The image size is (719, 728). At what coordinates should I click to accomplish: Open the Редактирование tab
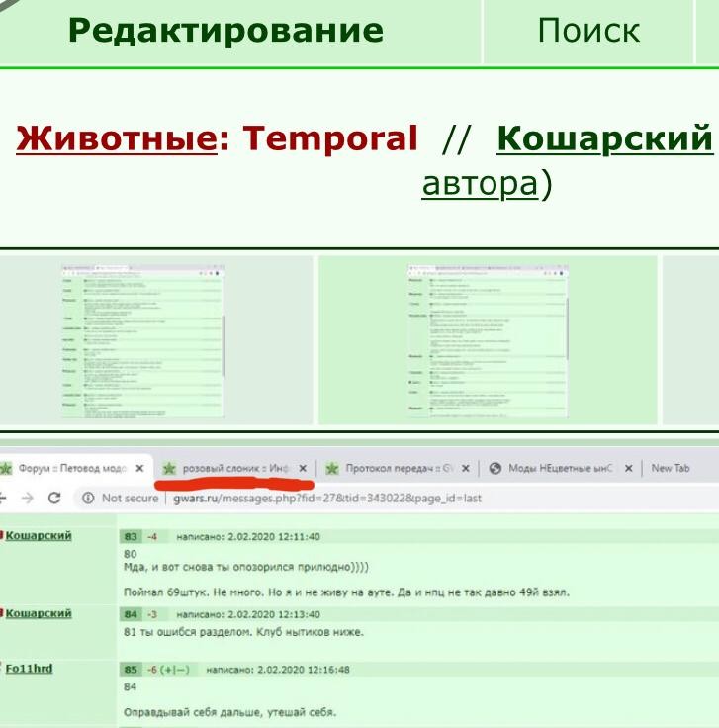225,31
